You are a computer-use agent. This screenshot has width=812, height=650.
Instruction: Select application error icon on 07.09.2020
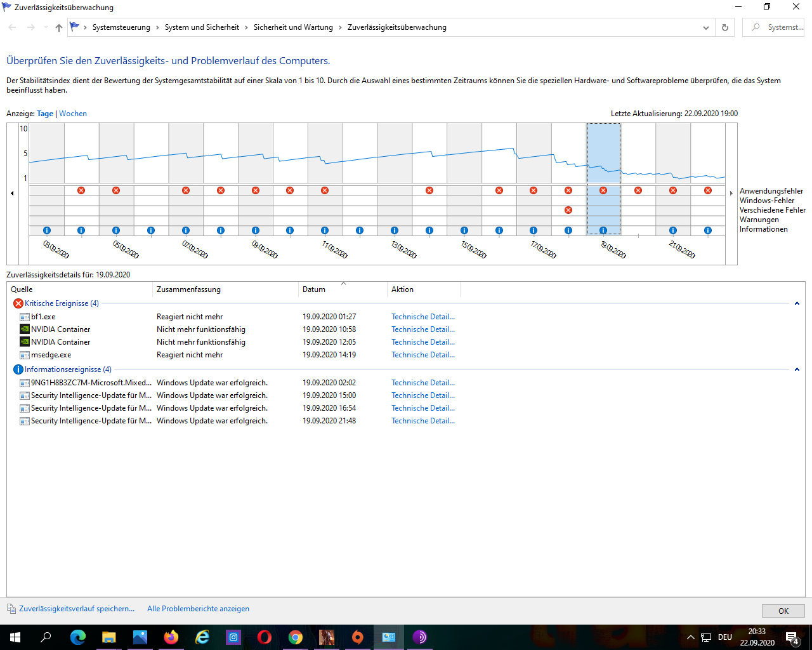(186, 190)
